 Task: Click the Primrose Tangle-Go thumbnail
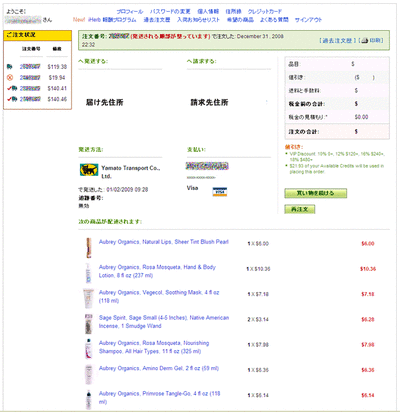click(88, 400)
